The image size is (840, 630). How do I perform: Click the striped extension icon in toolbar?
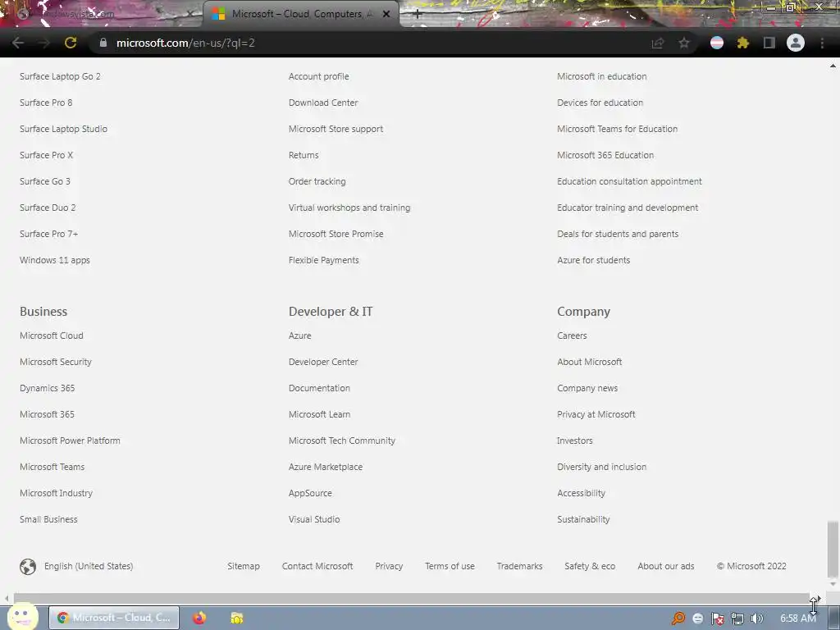tap(717, 43)
